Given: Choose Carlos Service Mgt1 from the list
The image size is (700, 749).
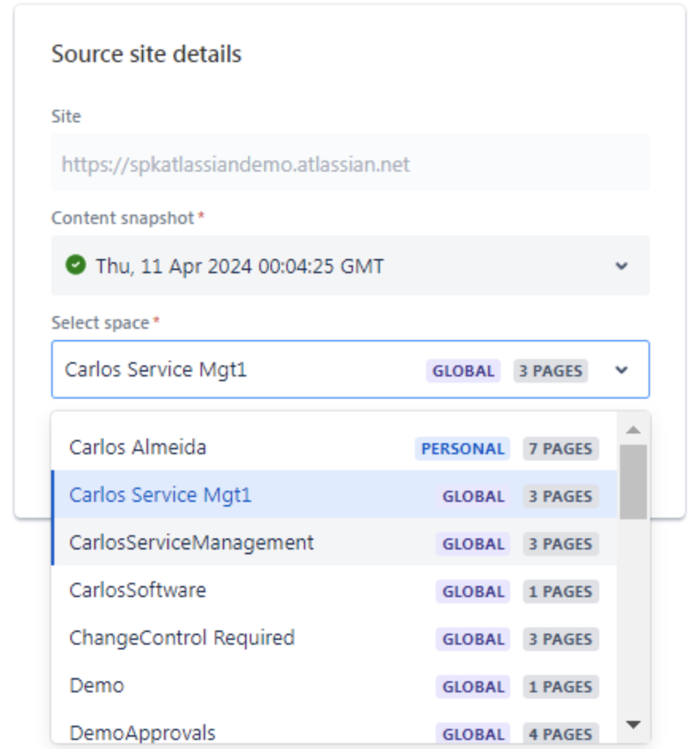Looking at the screenshot, I should click(334, 495).
